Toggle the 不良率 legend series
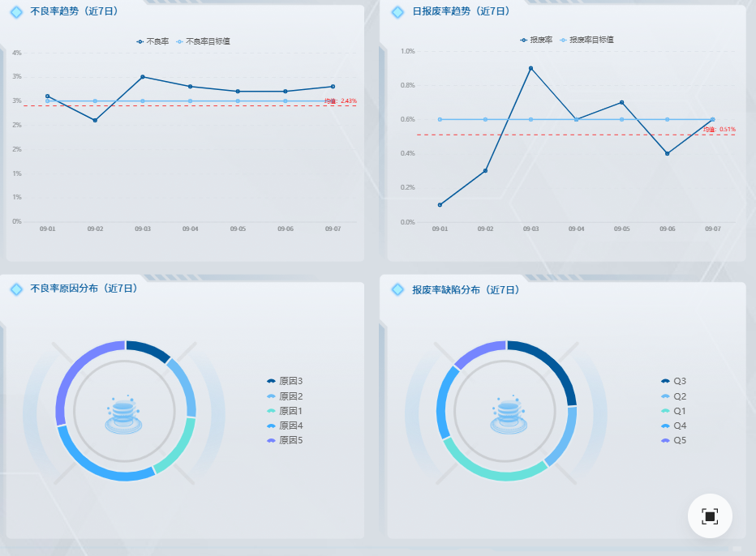This screenshot has height=556, width=756. tap(152, 41)
